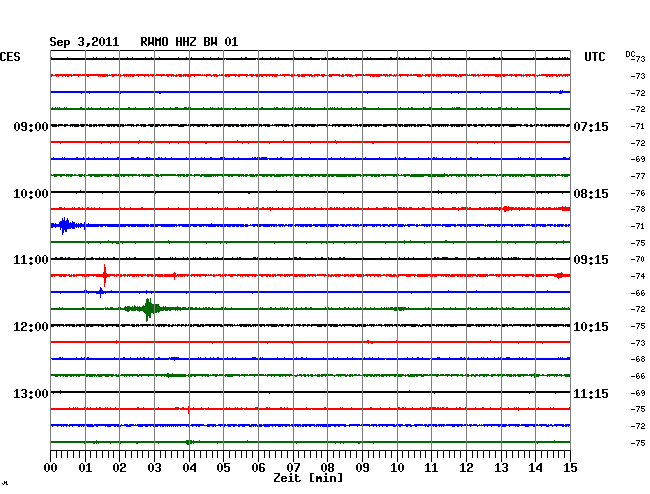Viewport: 650px width, 494px height.
Task: Click the DC value -78
Action: click(638, 209)
